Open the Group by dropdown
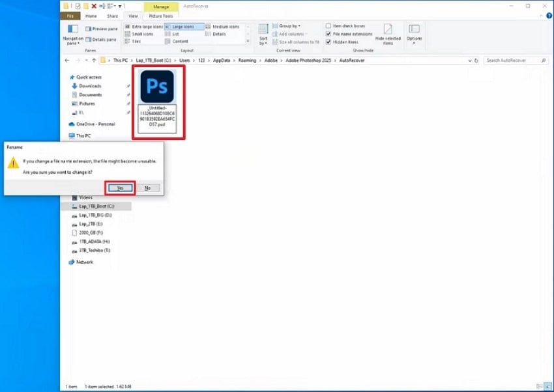 tap(287, 25)
